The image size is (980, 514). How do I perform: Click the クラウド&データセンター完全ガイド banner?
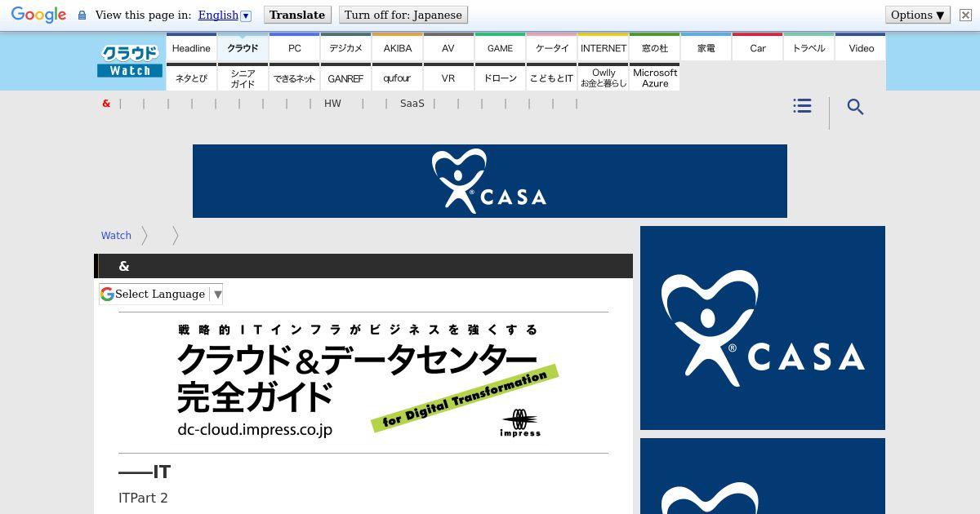pyautogui.click(x=363, y=382)
